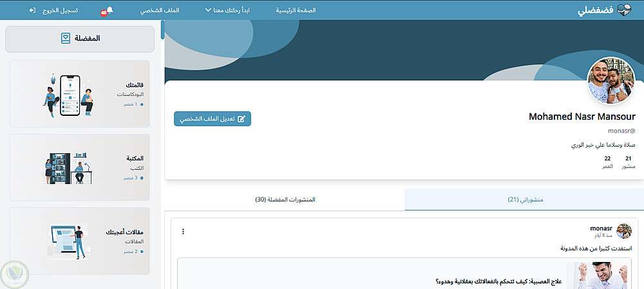Click the المقالات subtitle
Image resolution: width=644 pixels, height=289 pixels.
(134, 241)
